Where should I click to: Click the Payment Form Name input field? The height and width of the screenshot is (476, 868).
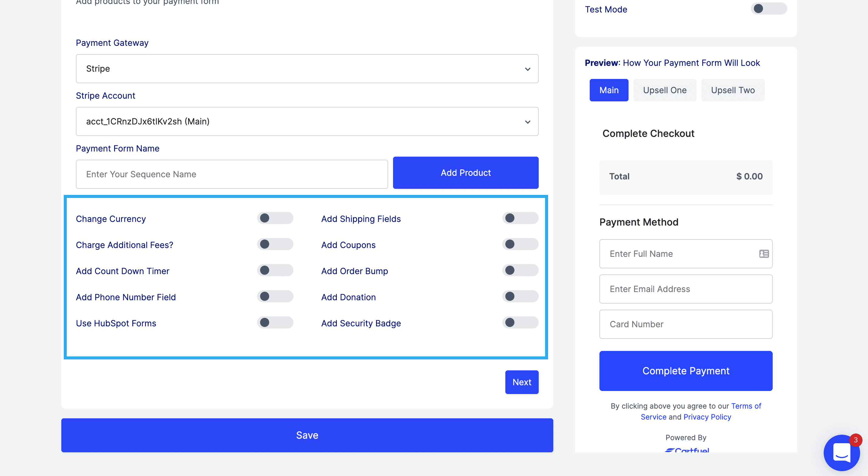pos(232,174)
